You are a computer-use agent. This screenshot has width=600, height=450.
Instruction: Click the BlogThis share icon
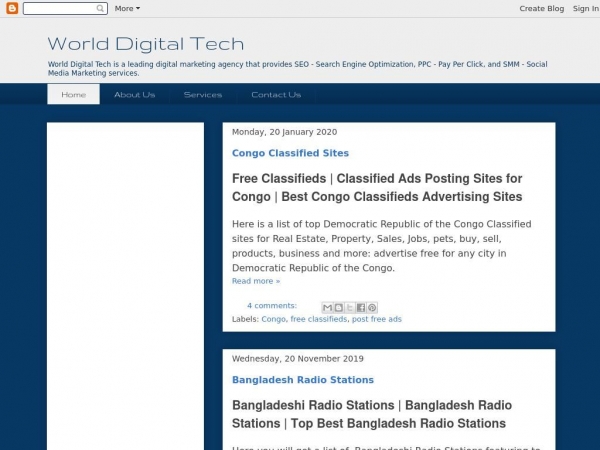coord(338,307)
